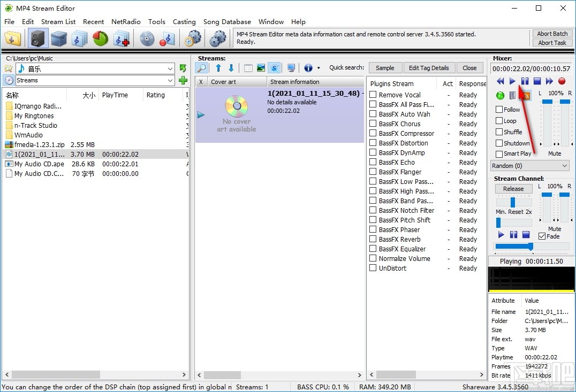Click the red Record button in Mixer

coord(562,81)
